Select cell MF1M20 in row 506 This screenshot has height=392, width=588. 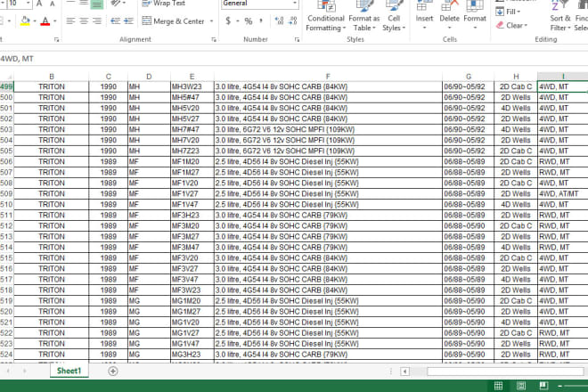coord(192,161)
